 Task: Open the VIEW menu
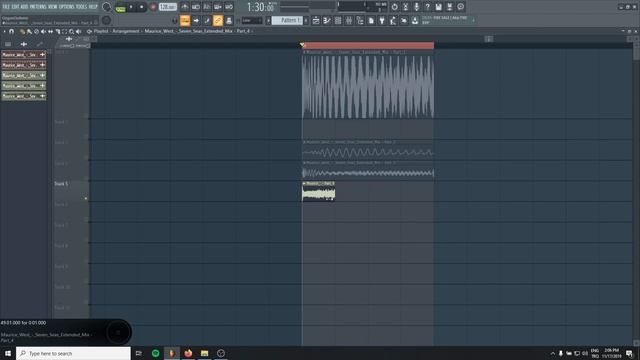(x=53, y=7)
